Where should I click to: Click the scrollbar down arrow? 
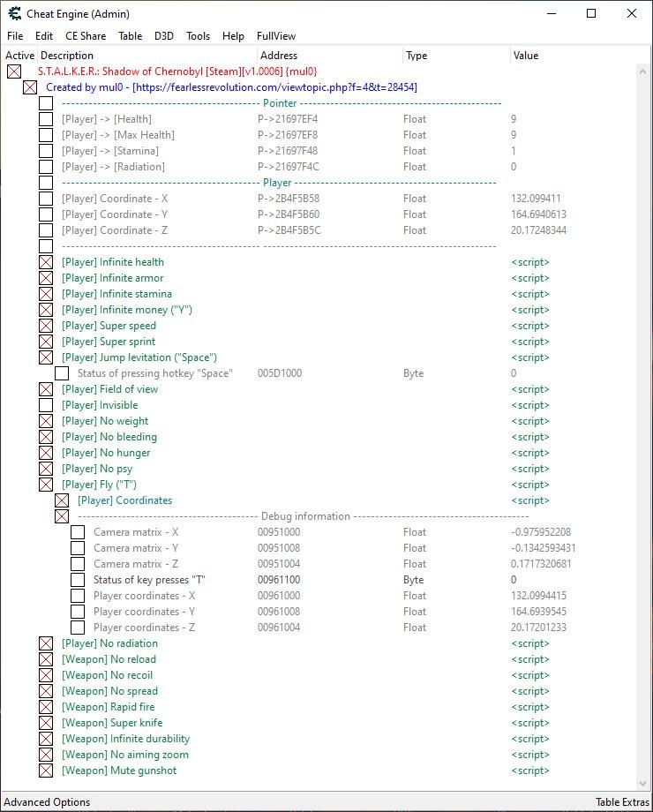(x=643, y=784)
